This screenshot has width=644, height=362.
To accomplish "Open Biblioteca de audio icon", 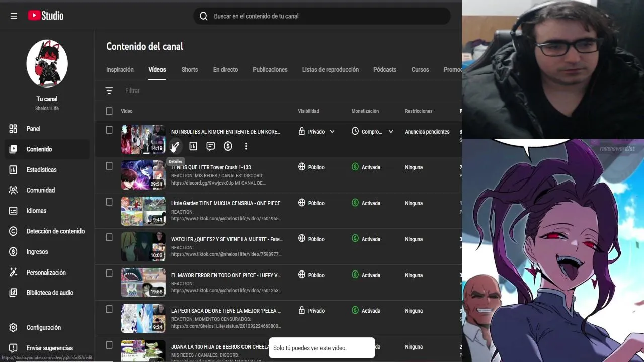I will pos(13,293).
